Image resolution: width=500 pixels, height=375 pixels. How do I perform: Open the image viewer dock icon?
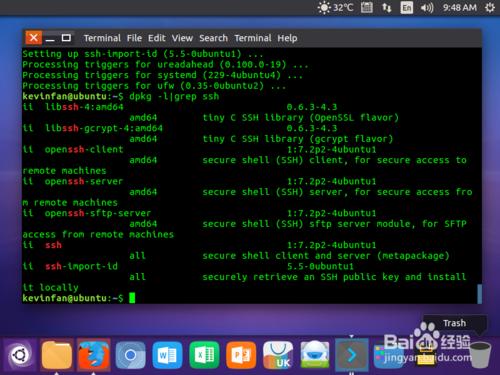pyautogui.click(x=314, y=355)
